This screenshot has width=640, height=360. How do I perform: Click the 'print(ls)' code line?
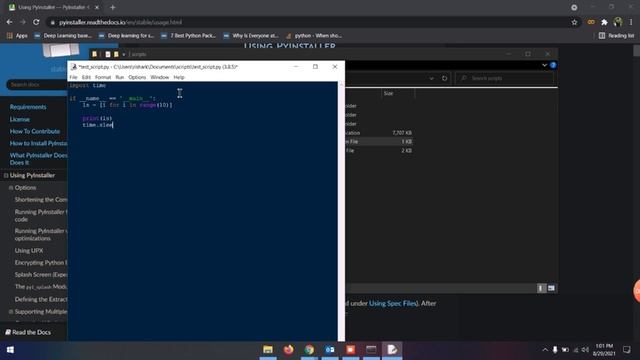point(97,118)
